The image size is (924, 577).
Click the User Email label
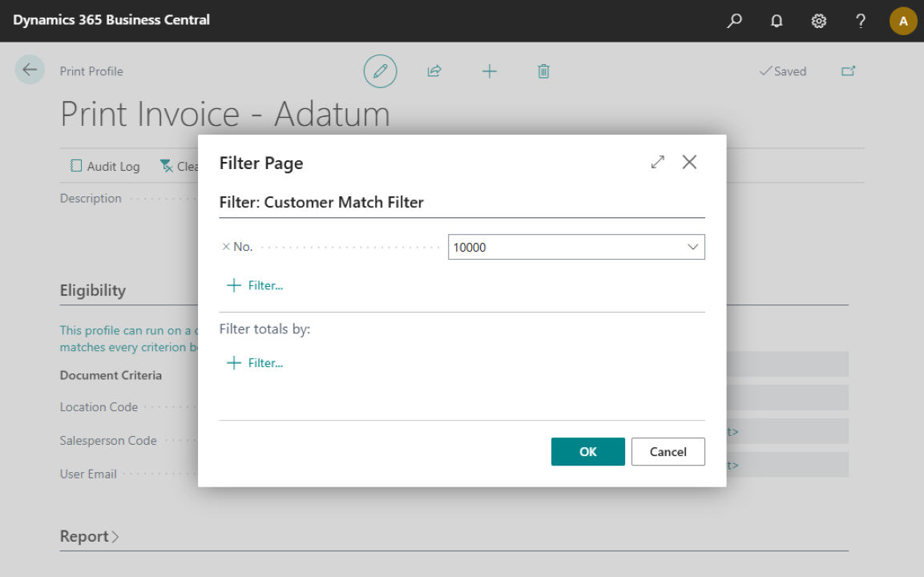88,474
